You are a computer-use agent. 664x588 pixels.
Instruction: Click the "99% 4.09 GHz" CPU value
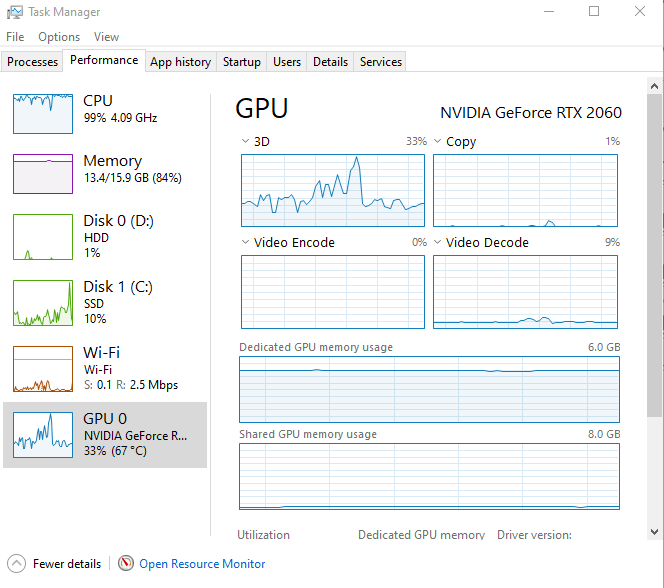[120, 118]
